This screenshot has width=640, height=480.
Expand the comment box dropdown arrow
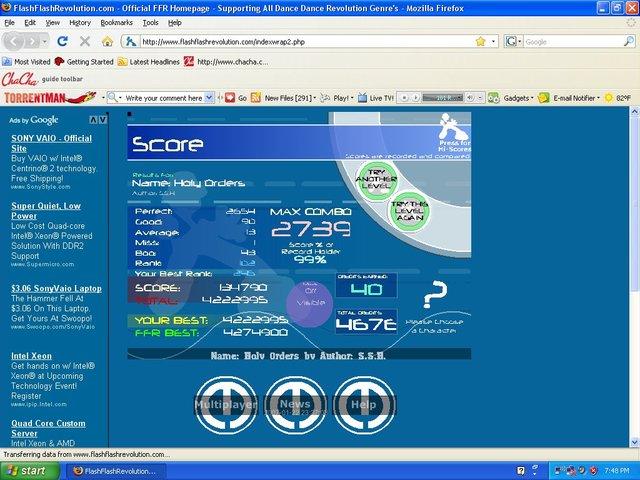coord(209,98)
